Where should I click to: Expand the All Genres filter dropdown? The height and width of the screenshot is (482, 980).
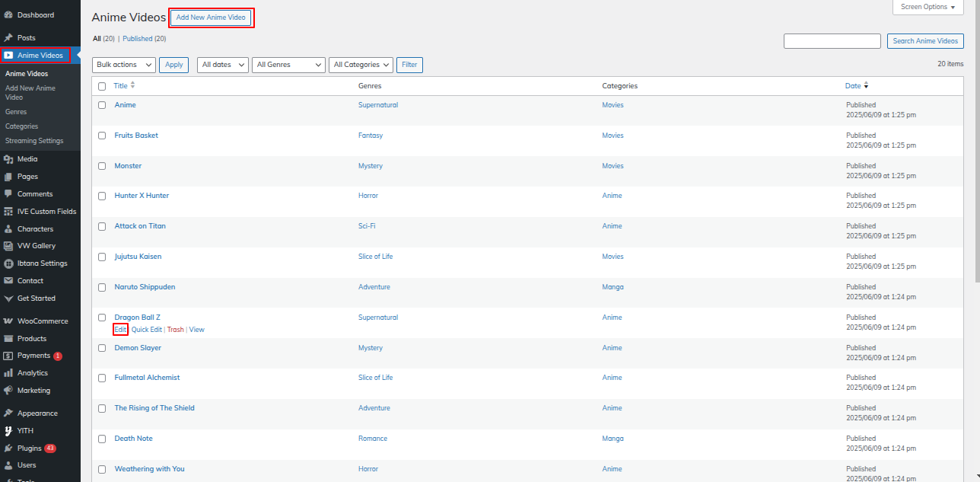tap(288, 65)
